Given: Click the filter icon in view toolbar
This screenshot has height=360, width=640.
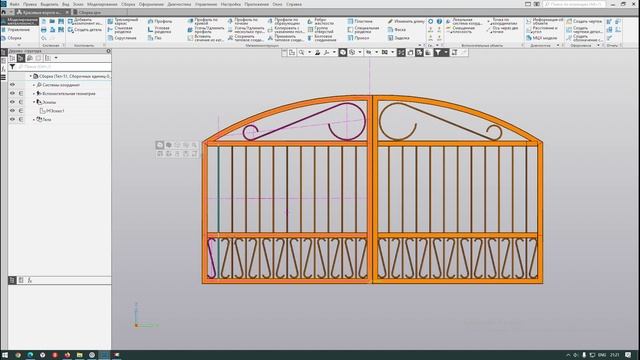Looking at the screenshot, I should [438, 53].
